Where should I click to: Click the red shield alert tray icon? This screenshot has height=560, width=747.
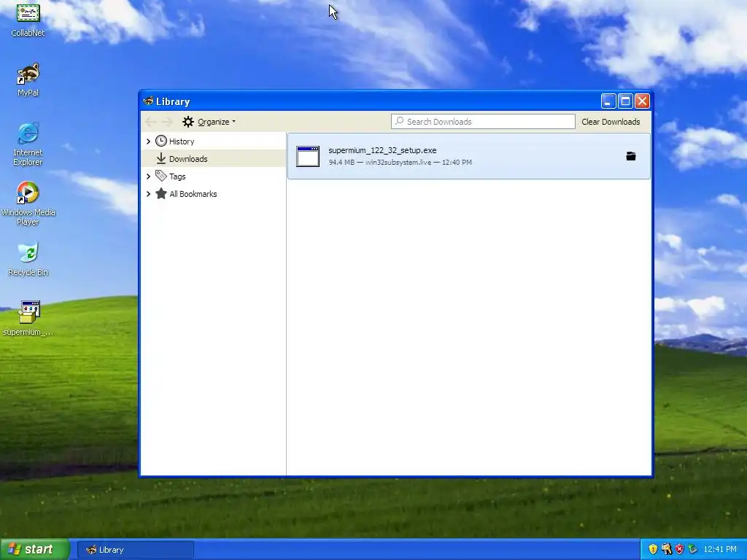[680, 550]
